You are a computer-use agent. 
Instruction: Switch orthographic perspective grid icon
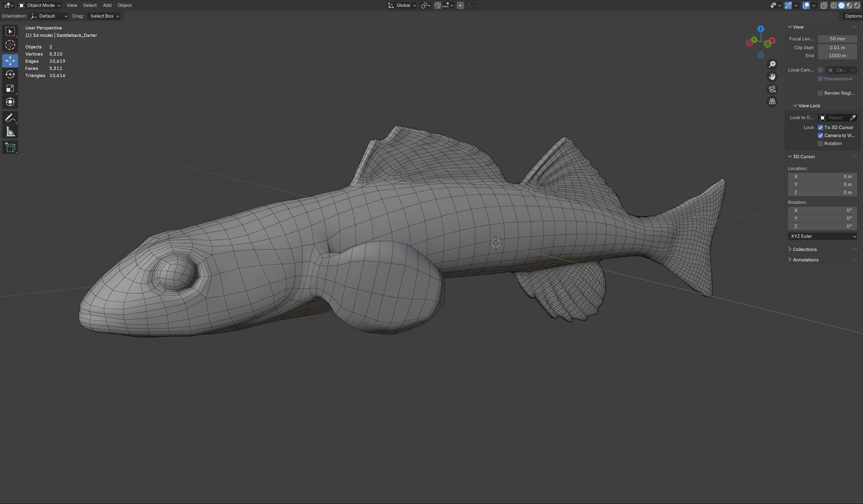[772, 102]
